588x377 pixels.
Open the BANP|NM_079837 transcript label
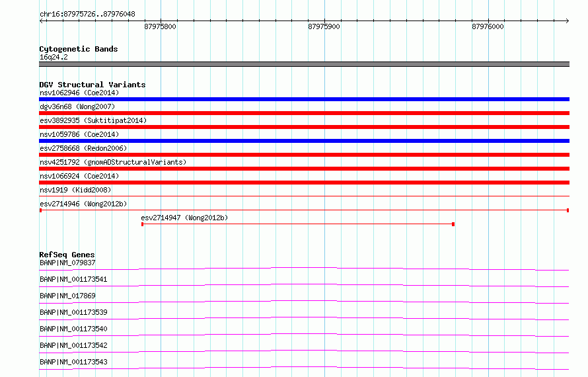coord(67,263)
